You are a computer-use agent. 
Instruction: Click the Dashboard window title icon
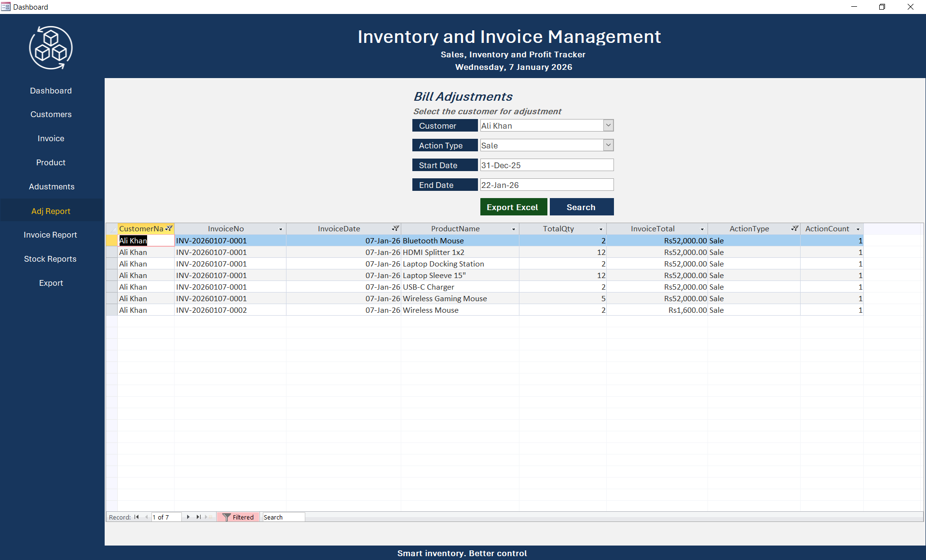[x=5, y=7]
